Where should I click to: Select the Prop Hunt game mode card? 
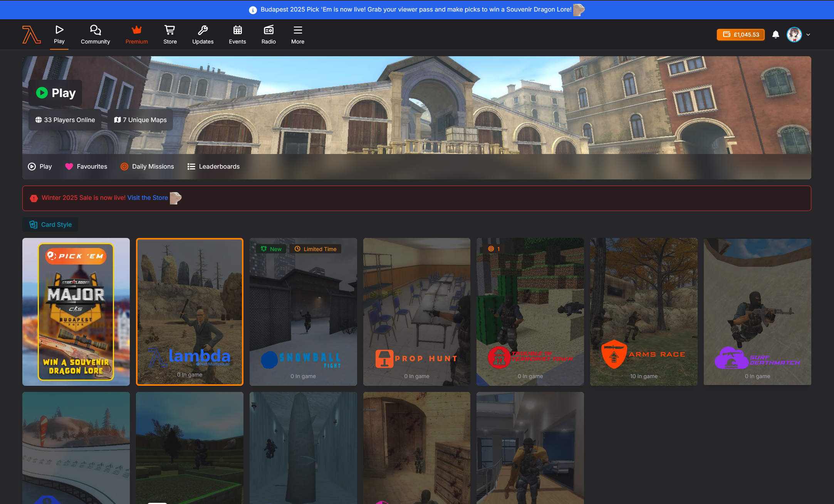[x=416, y=312]
